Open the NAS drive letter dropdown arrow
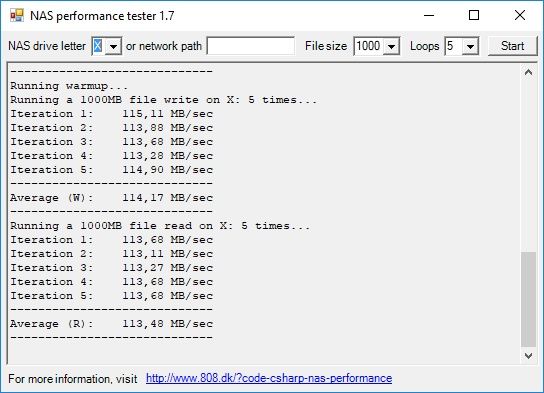Screen dimensions: 544x393 click(x=113, y=46)
